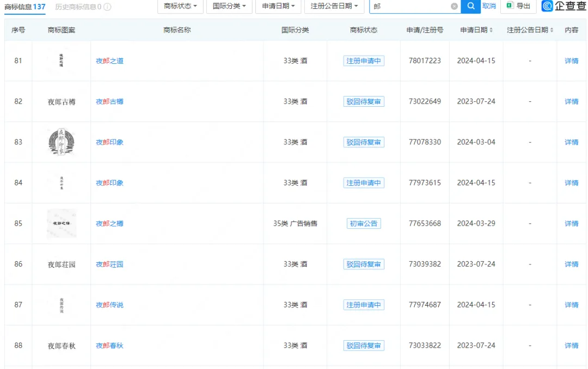Viewport: 588px width, 369px height.
Task: Select application number 77078330
Action: (x=425, y=142)
